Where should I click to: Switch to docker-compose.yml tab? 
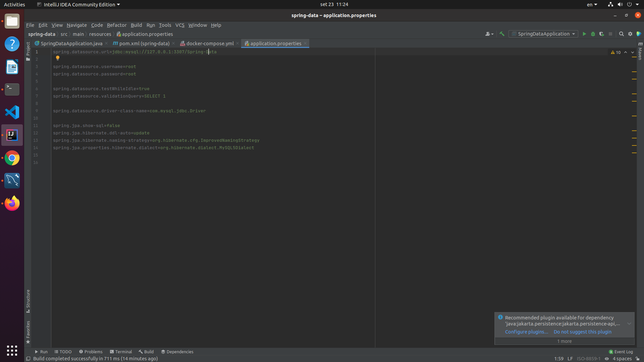coord(210,44)
